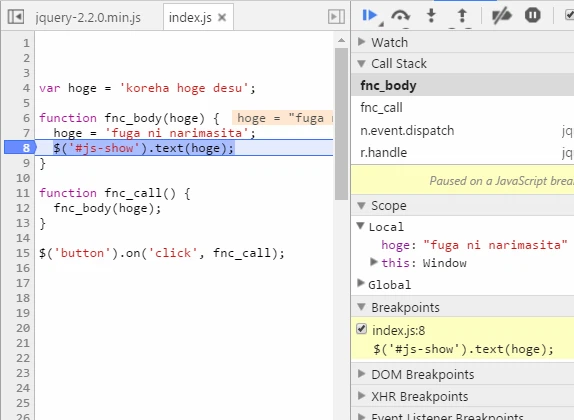The image size is (574, 420).
Task: Select fnc_call frame in call stack
Action: coord(463,107)
